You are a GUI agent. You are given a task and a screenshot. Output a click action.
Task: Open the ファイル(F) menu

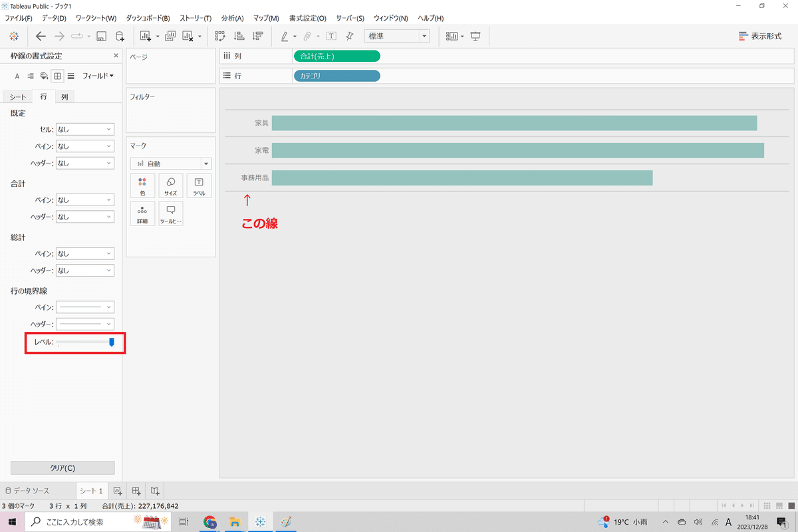[x=18, y=18]
